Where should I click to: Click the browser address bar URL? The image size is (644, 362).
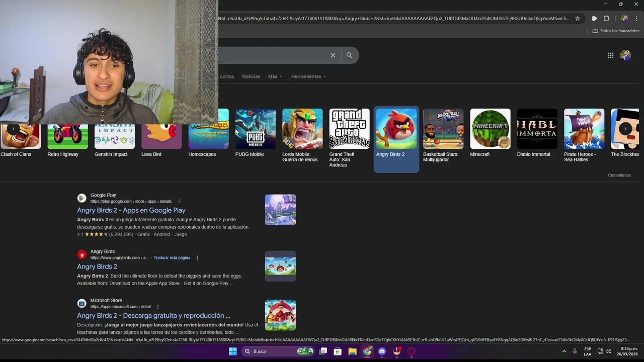pyautogui.click(x=393, y=19)
